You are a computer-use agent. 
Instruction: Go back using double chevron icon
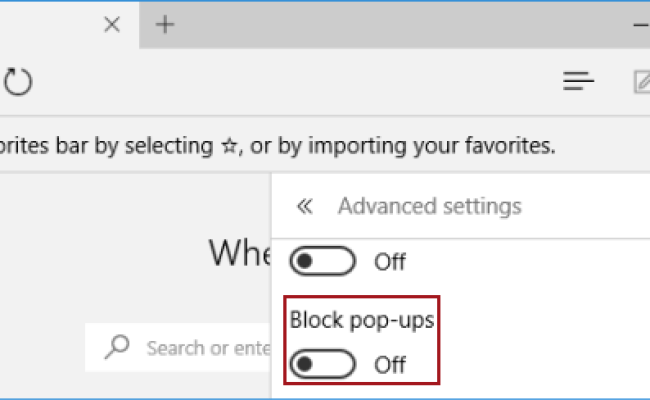pos(305,206)
